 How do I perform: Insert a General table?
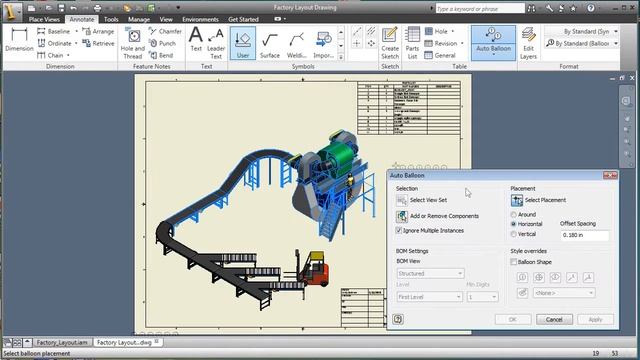(x=440, y=55)
